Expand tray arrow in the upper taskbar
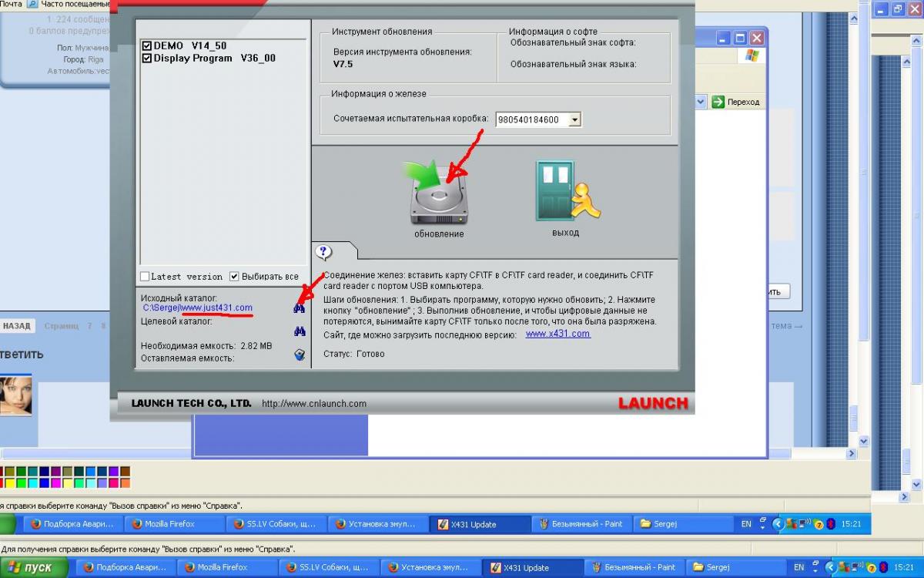The width and height of the screenshot is (924, 578). pos(778,524)
